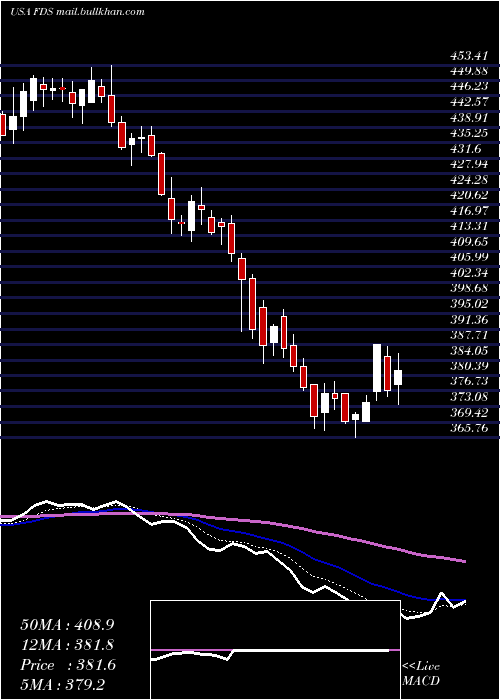Viewport: 500px width, 700px height.
Task: Click the blue 12MA line's right end
Action: tap(464, 600)
